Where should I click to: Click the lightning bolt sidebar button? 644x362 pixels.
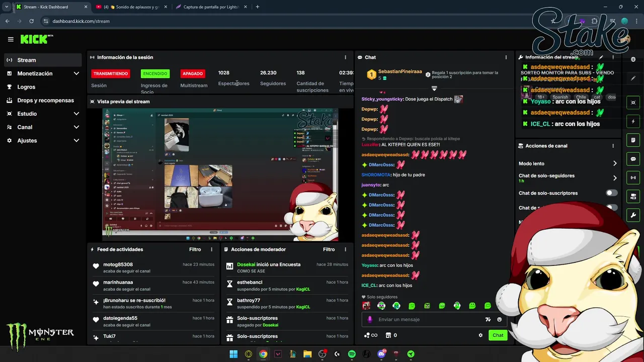pyautogui.click(x=633, y=122)
